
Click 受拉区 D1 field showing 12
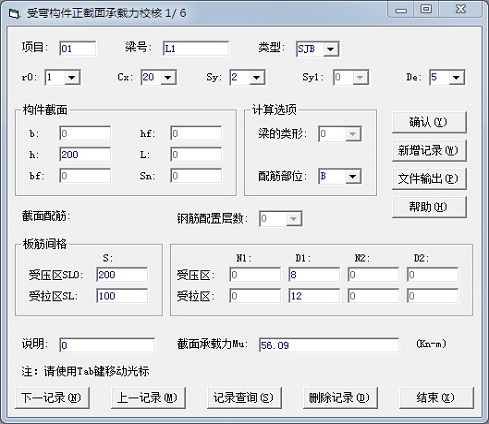314,296
